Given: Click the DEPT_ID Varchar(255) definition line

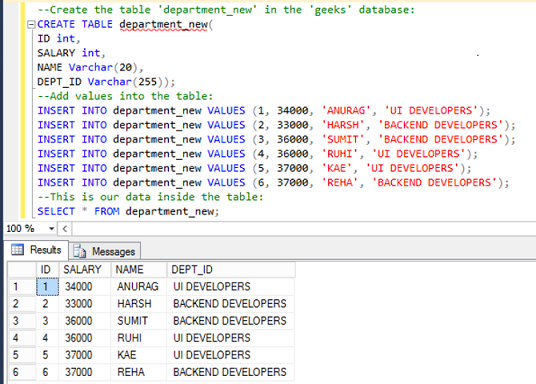Looking at the screenshot, I should (106, 82).
